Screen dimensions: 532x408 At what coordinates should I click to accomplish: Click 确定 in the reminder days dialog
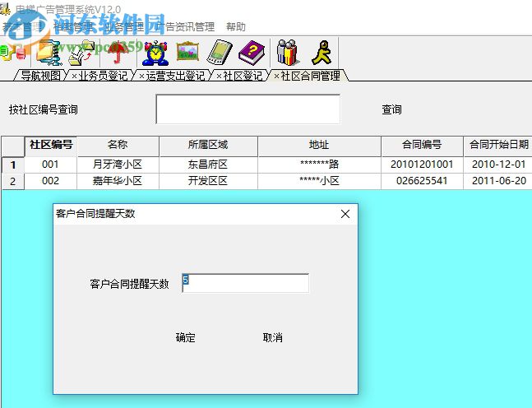point(186,337)
